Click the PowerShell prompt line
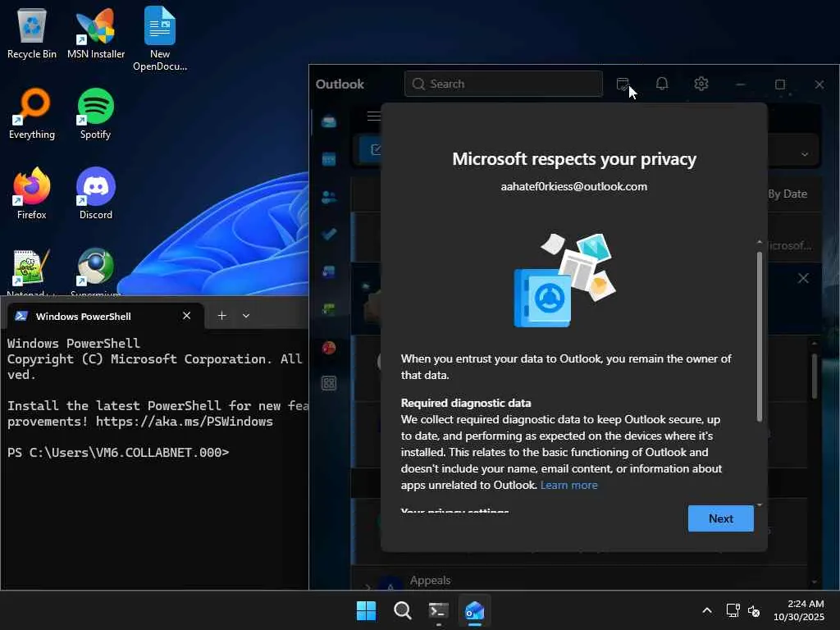 point(118,453)
